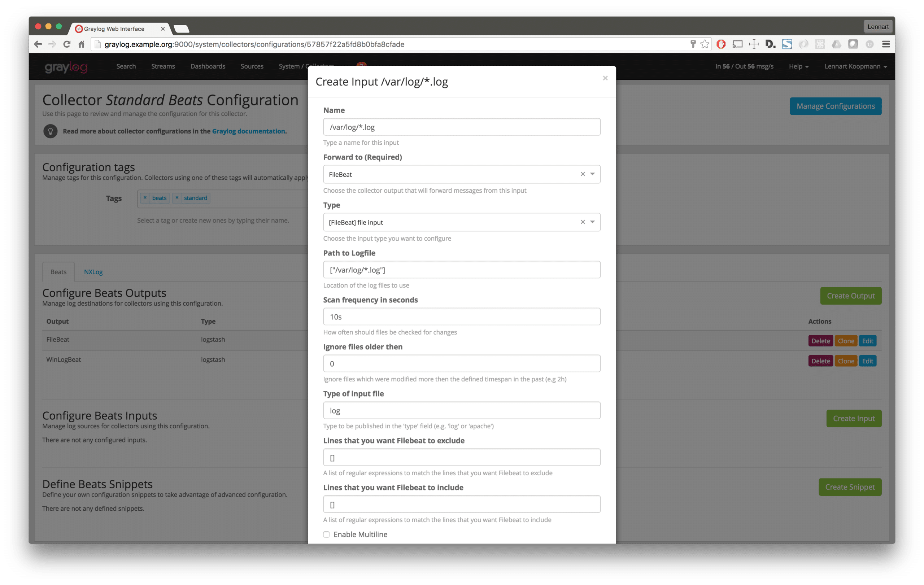The height and width of the screenshot is (585, 924).
Task: Click the browser home icon
Action: [81, 44]
